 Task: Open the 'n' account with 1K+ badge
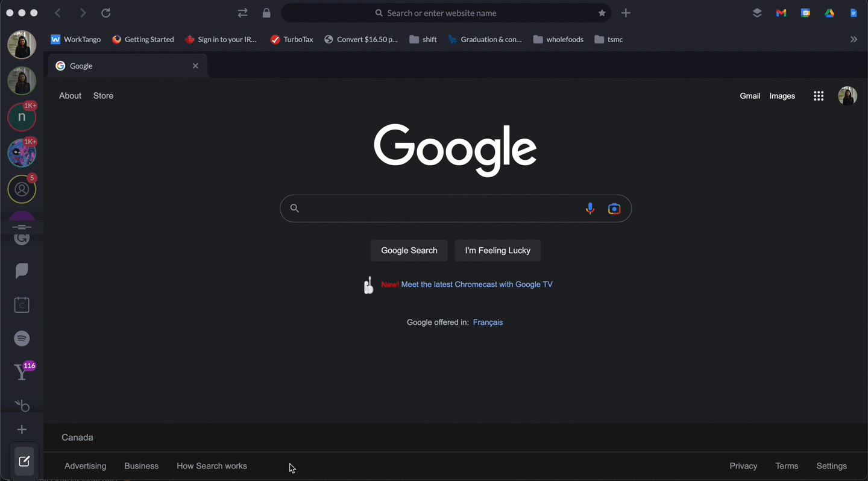pos(22,116)
